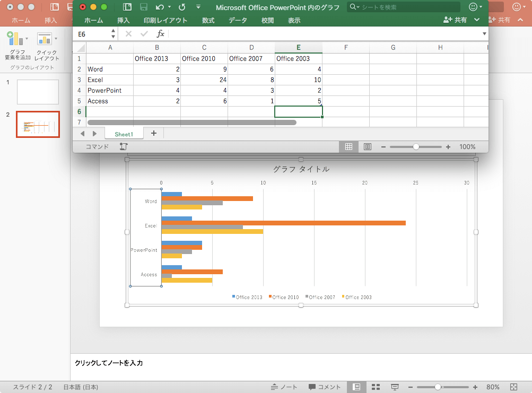Expand the Quick Access toolbar customize arrow
Screen dimensions: 532x393
coord(198,7)
